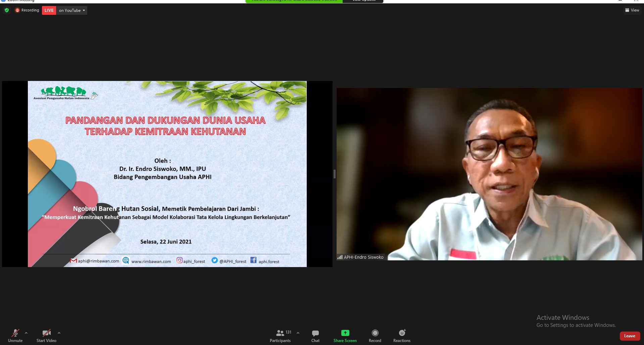This screenshot has width=644, height=345.
Task: Click the red Leave button
Action: click(630, 336)
